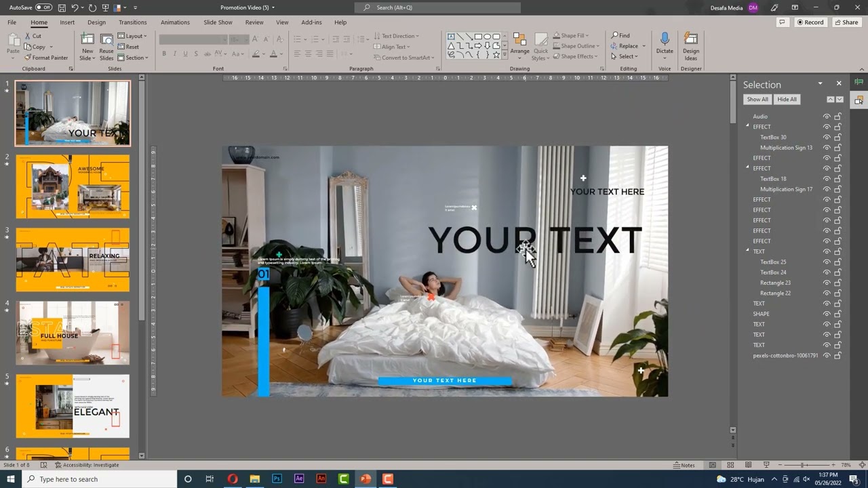
Task: Click the Save icon in title bar
Action: [62, 7]
